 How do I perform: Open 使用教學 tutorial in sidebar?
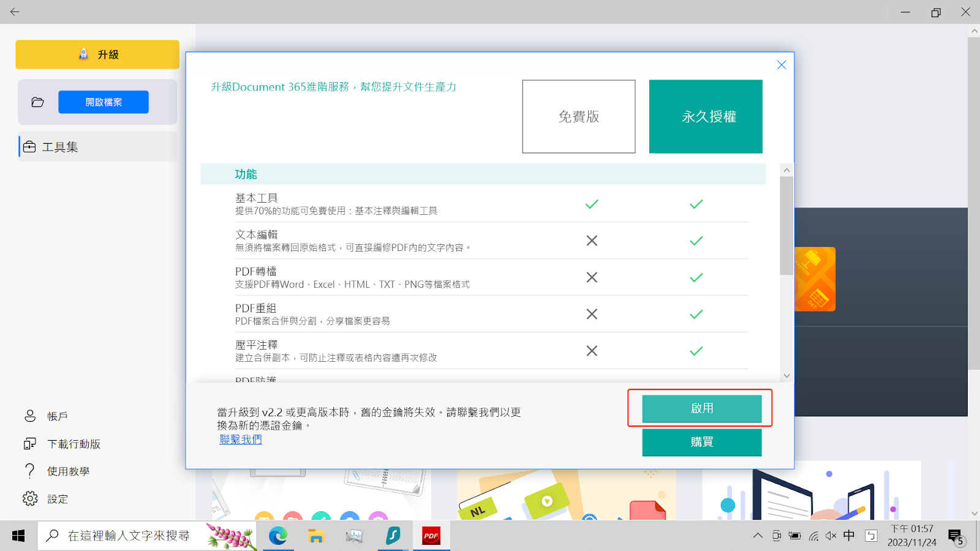pyautogui.click(x=69, y=471)
